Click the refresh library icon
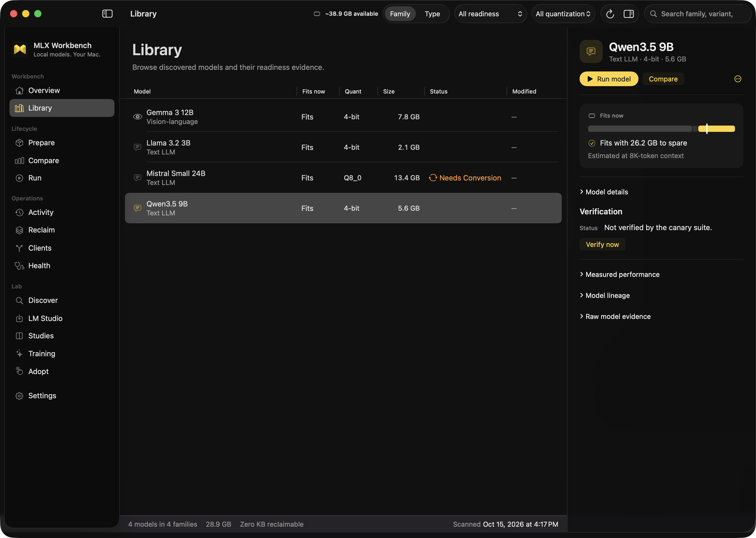Screen dimensions: 756x538 tap(610, 14)
